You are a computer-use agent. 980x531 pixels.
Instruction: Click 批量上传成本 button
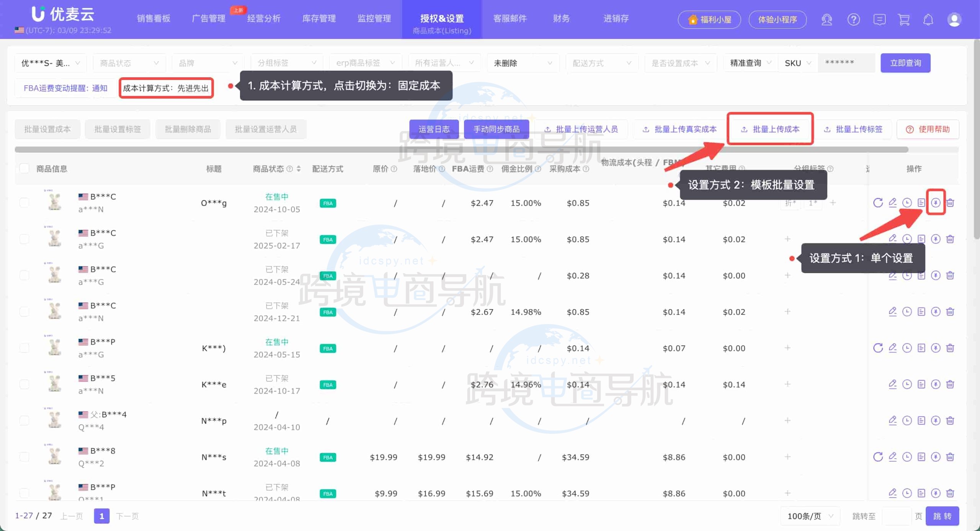[770, 129]
